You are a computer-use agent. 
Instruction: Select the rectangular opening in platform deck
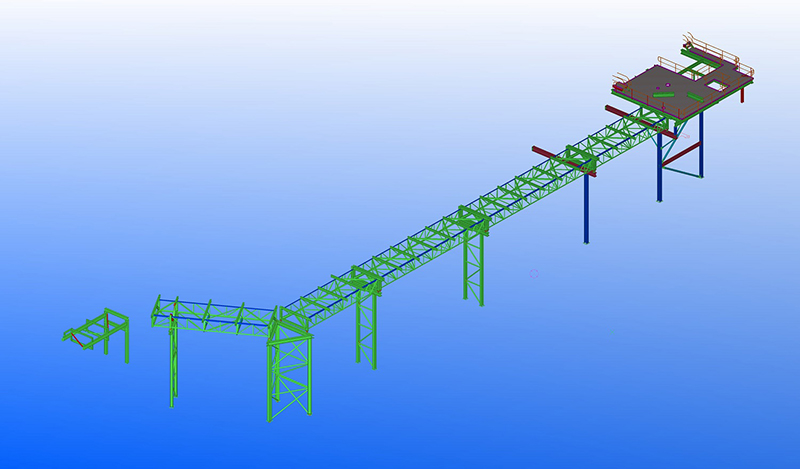pyautogui.click(x=717, y=84)
